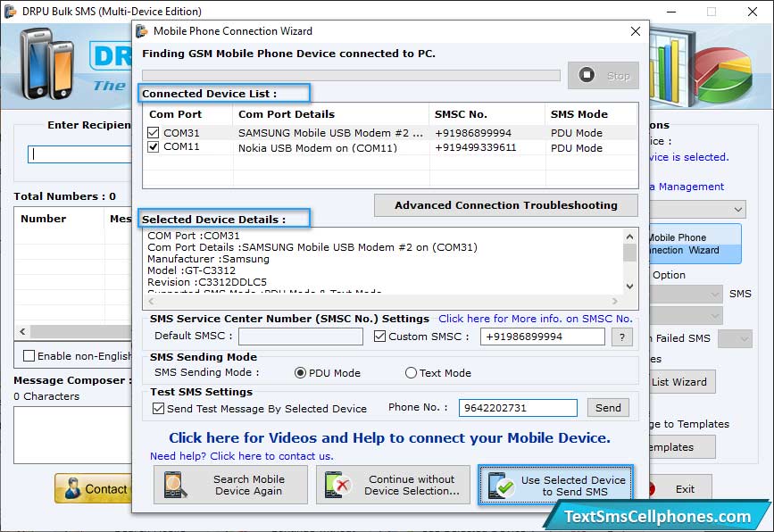Click the mobile phones logo in main header
This screenshot has width=774, height=532.
pos(47,63)
